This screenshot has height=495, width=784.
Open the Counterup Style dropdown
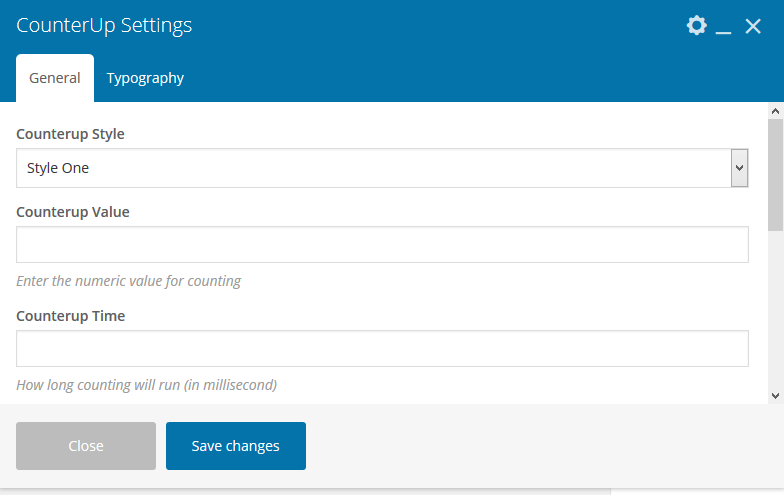click(382, 168)
